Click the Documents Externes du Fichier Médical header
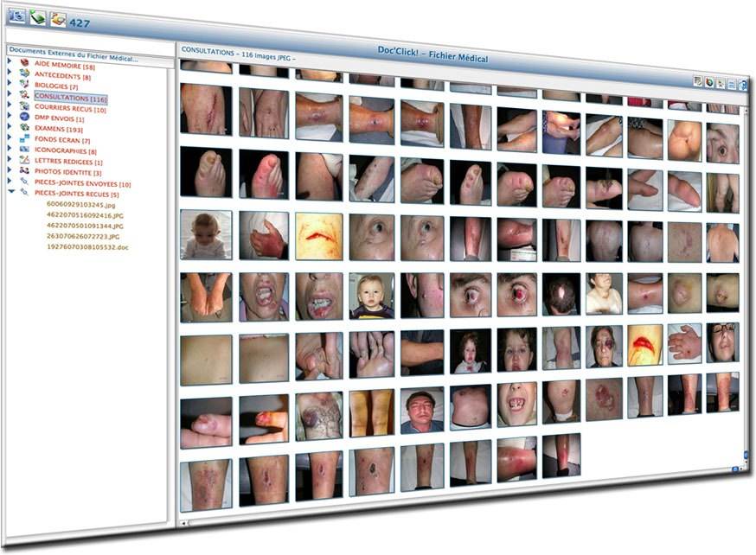 pos(74,54)
